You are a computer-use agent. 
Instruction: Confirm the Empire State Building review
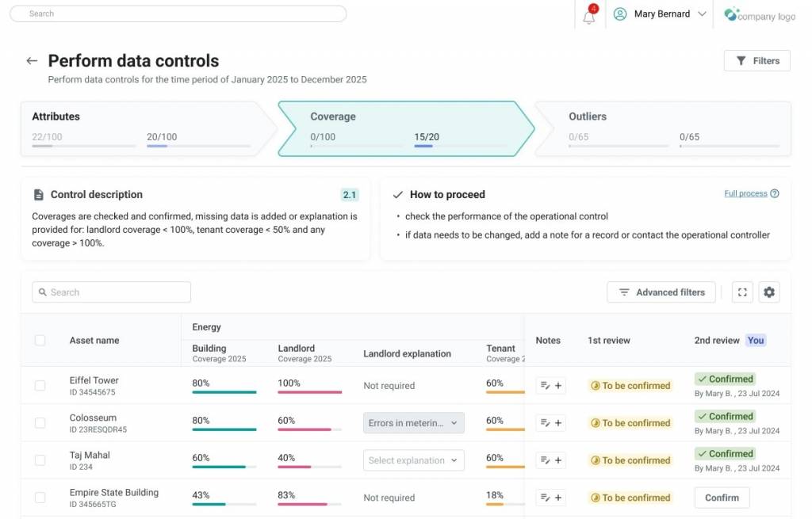click(722, 498)
